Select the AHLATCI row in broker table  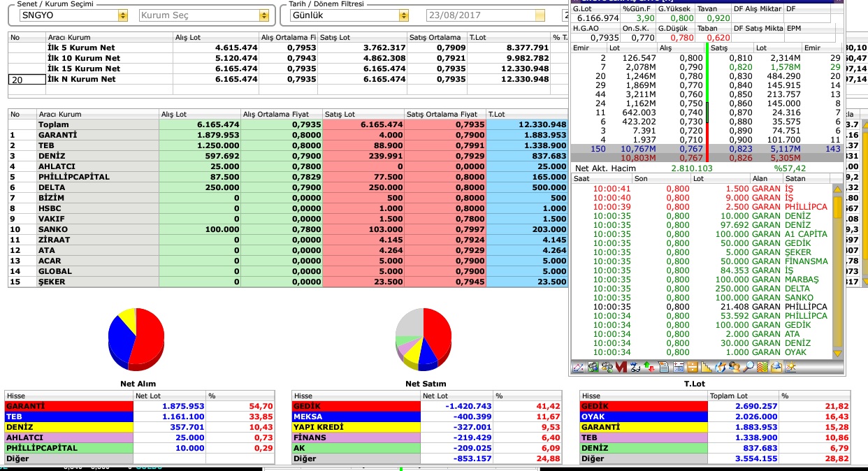point(287,166)
